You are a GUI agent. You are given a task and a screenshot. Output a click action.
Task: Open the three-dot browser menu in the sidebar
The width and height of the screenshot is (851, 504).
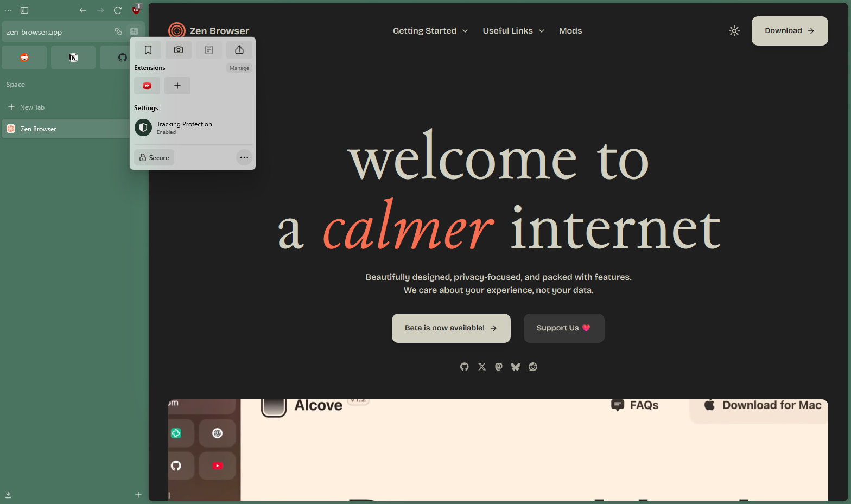point(8,10)
